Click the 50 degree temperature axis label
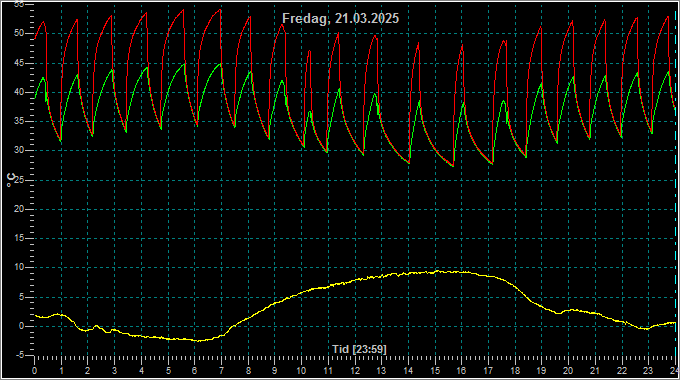The height and width of the screenshot is (380, 680). (x=19, y=33)
